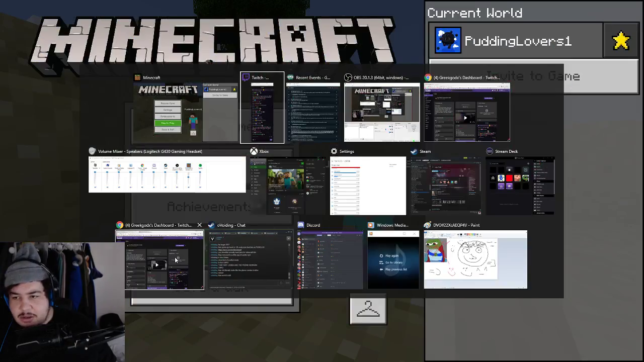Click the Stream Deck title text
This screenshot has height=362, width=644.
pyautogui.click(x=506, y=151)
